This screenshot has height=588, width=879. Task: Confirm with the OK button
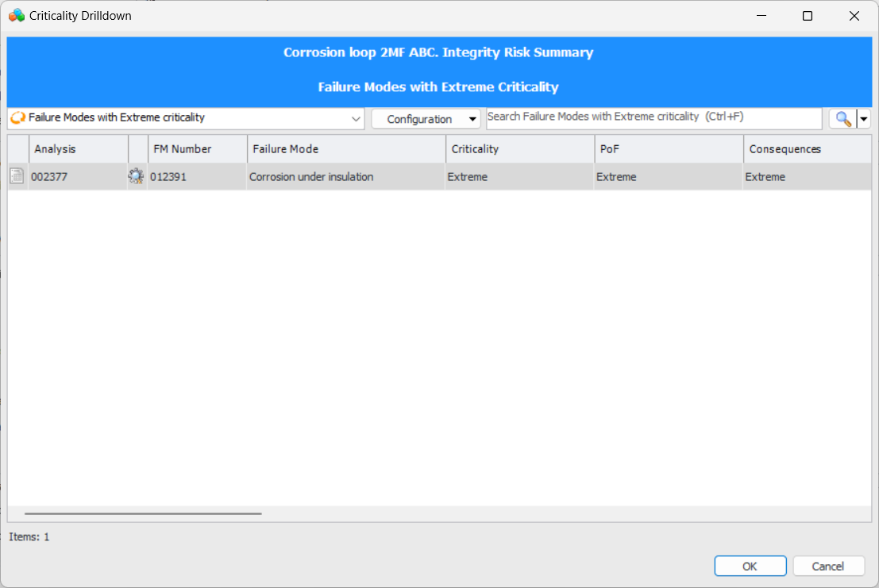pyautogui.click(x=750, y=566)
